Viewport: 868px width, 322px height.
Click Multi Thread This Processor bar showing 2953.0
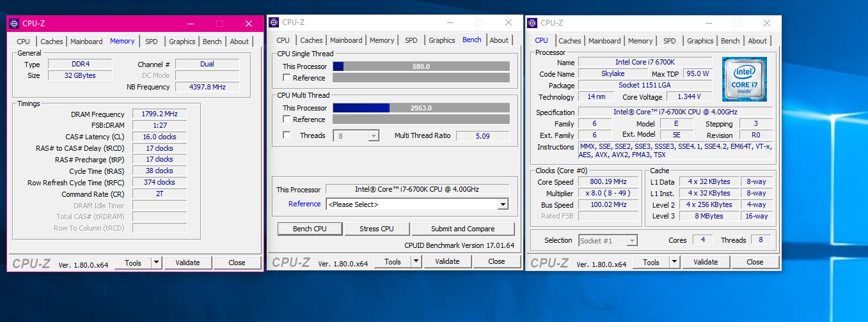[421, 108]
